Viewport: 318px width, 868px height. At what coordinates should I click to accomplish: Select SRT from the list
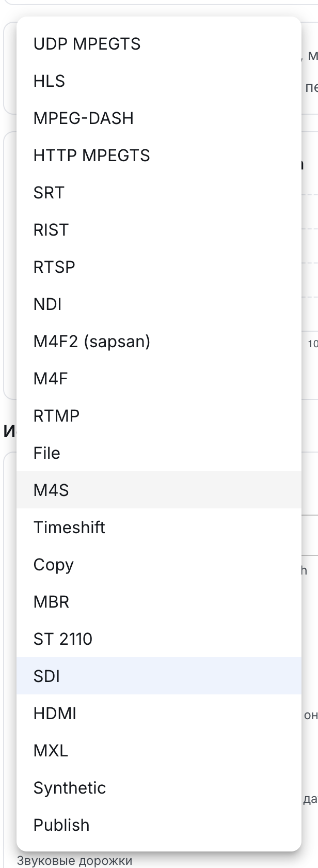pos(159,193)
